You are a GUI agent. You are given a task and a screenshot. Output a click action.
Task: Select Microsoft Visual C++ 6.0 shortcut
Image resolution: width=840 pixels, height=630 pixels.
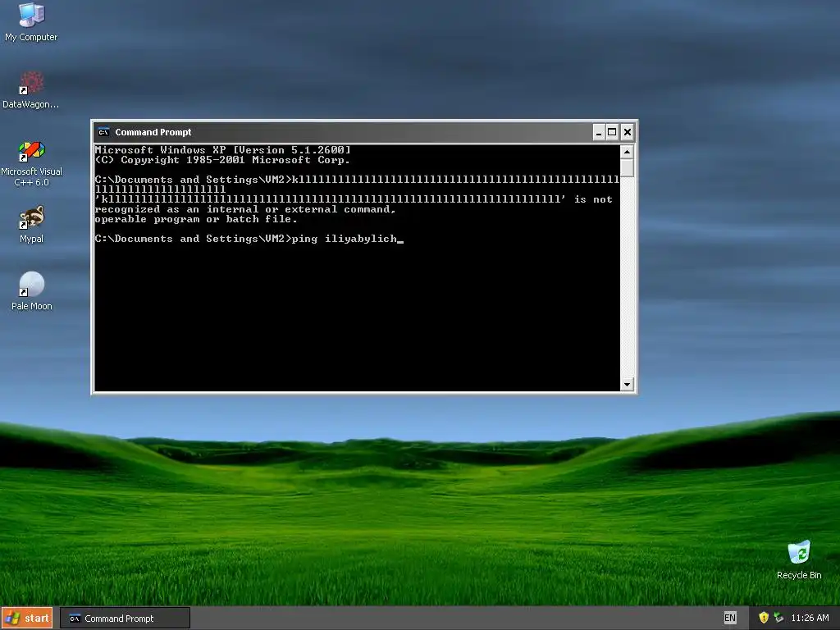pos(31,163)
